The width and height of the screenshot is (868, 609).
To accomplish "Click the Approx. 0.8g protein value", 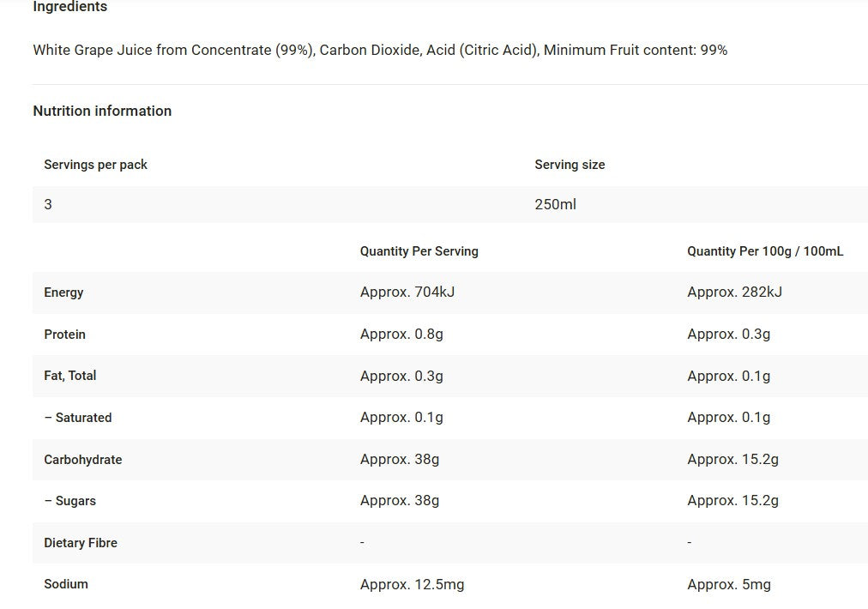I will pyautogui.click(x=401, y=334).
